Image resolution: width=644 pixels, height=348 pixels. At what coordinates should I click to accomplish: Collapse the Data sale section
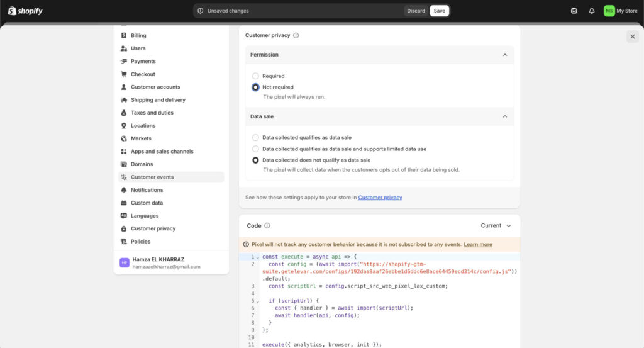[x=504, y=116]
